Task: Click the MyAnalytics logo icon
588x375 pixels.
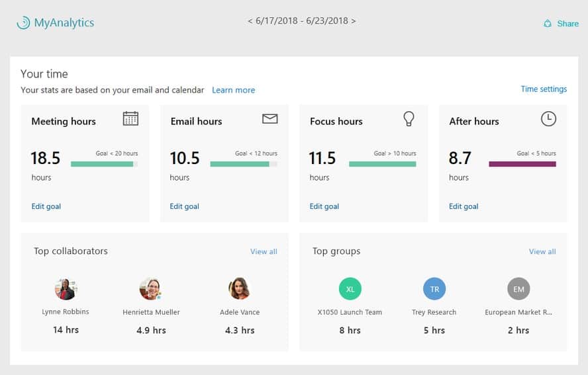Action: click(x=23, y=22)
